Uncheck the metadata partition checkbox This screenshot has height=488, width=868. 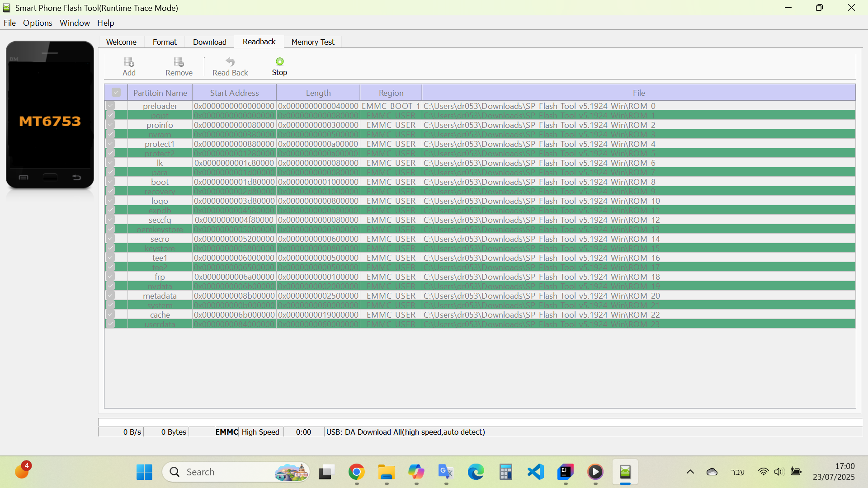pos(110,295)
